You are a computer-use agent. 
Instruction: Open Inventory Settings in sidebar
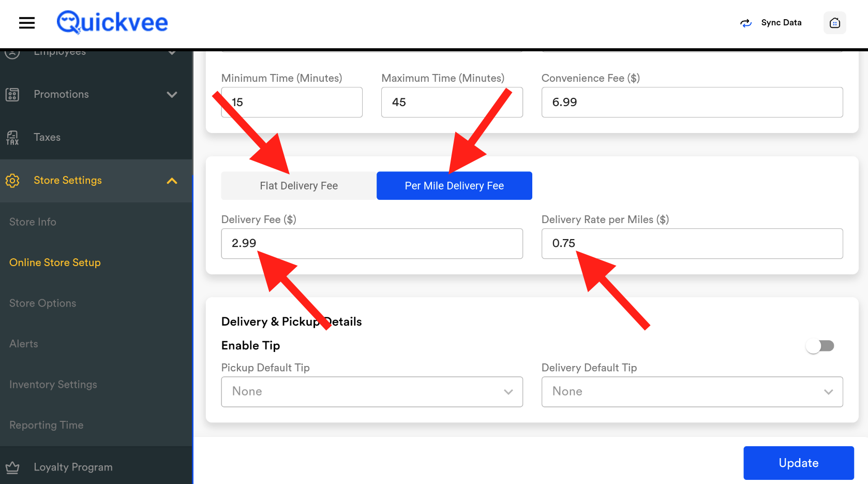tap(53, 385)
